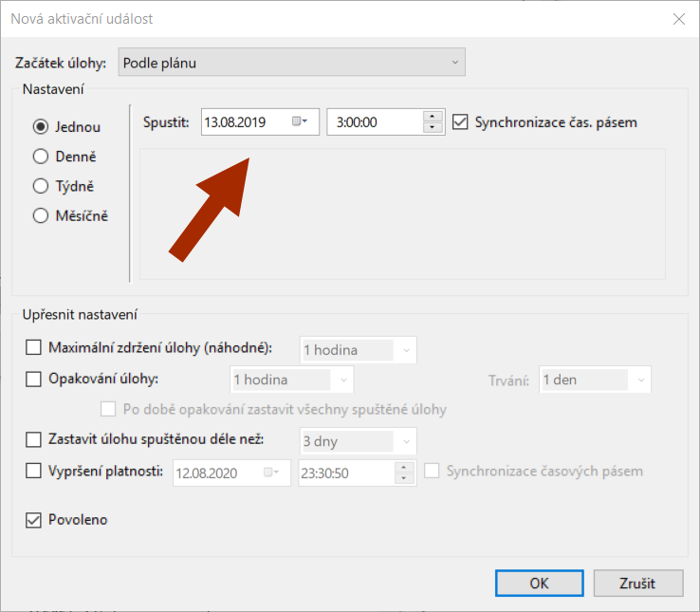Open calendar picker for Spustit date
This screenshot has width=700, height=612.
pyautogui.click(x=300, y=121)
